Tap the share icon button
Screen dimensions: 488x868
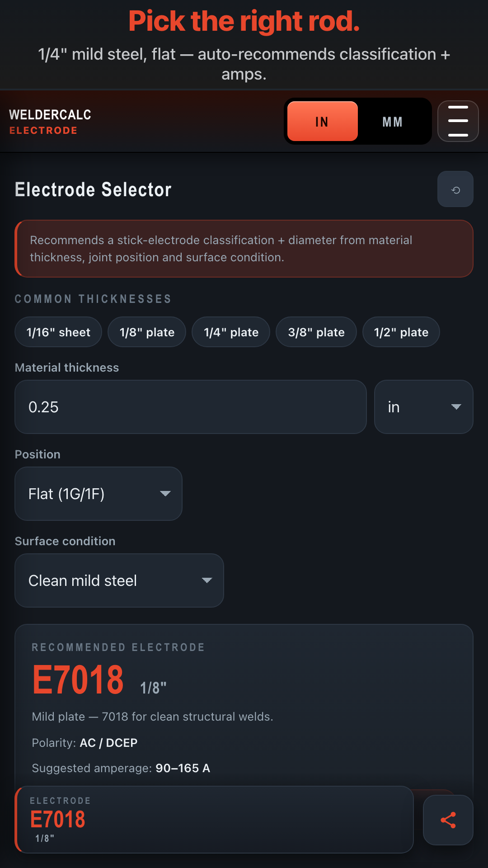(x=448, y=820)
